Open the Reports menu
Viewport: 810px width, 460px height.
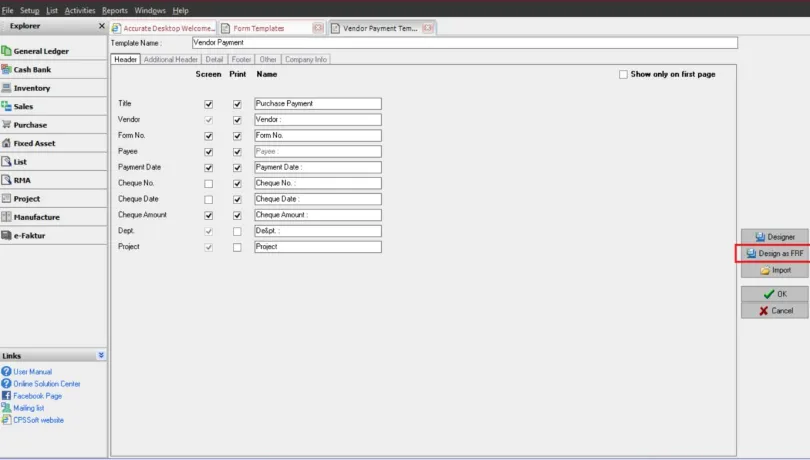tap(114, 10)
